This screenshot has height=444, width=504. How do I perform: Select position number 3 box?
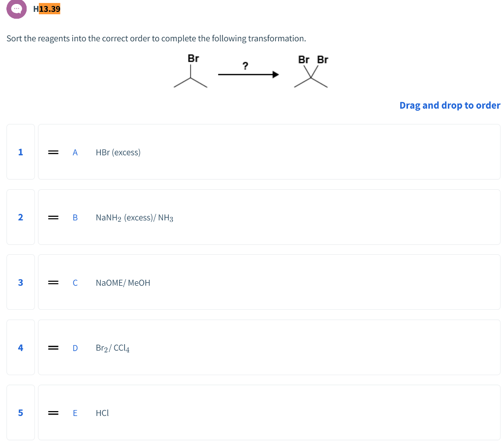pos(20,282)
